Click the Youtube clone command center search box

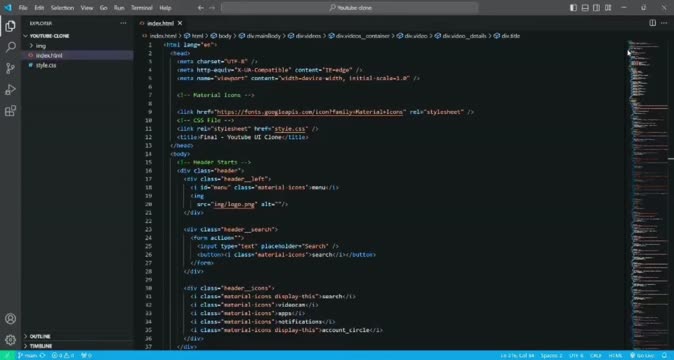pyautogui.click(x=349, y=8)
